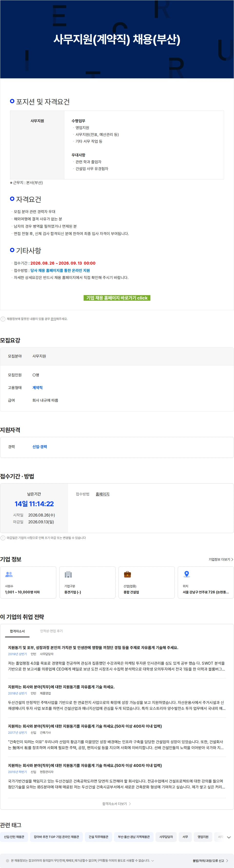
Task: Open the 홈페이지 application method link
Action: pyautogui.click(x=102, y=494)
